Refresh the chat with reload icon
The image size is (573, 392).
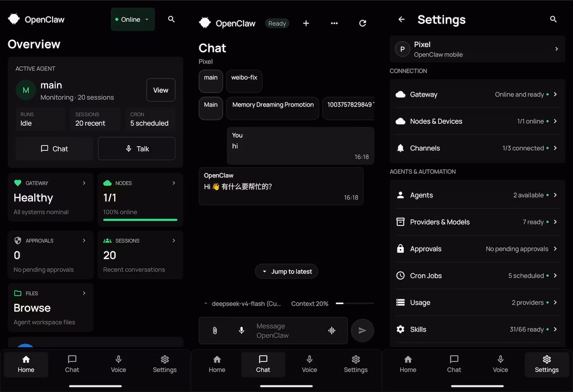(363, 23)
